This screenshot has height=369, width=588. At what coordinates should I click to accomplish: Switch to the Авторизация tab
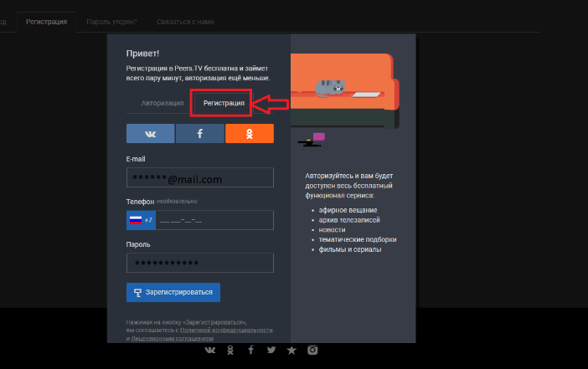click(x=162, y=103)
